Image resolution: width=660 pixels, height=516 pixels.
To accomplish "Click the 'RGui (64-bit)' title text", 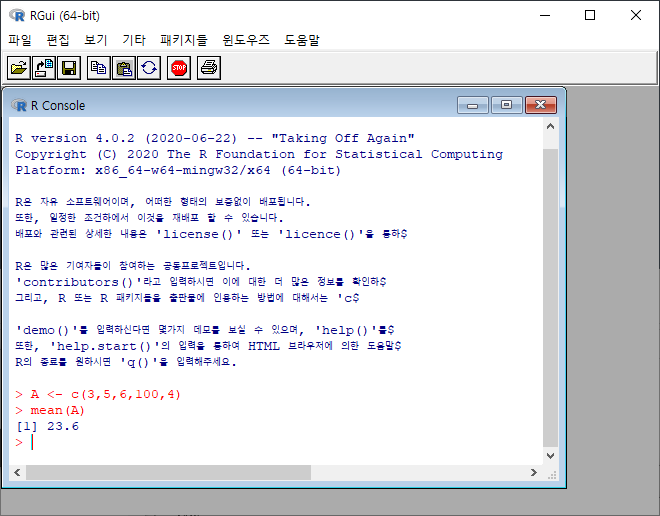I will [x=65, y=16].
